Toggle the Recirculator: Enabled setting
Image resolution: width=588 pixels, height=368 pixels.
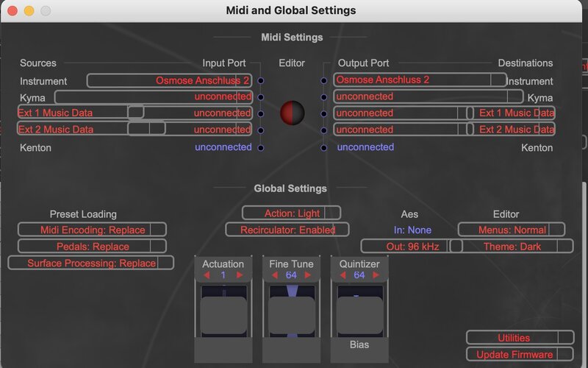[287, 230]
